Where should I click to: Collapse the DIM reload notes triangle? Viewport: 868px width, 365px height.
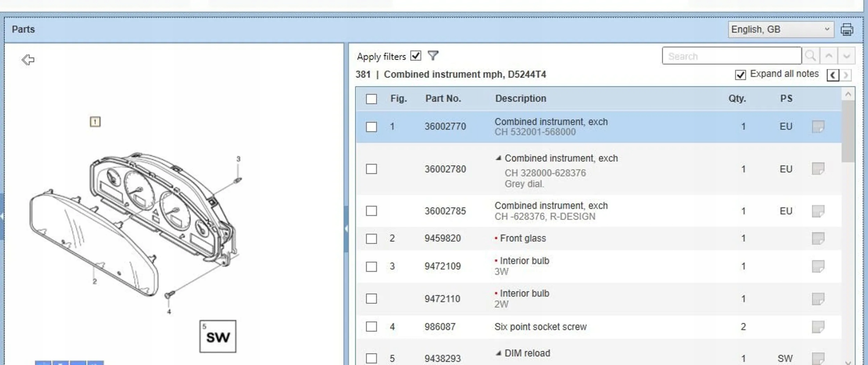pos(499,353)
